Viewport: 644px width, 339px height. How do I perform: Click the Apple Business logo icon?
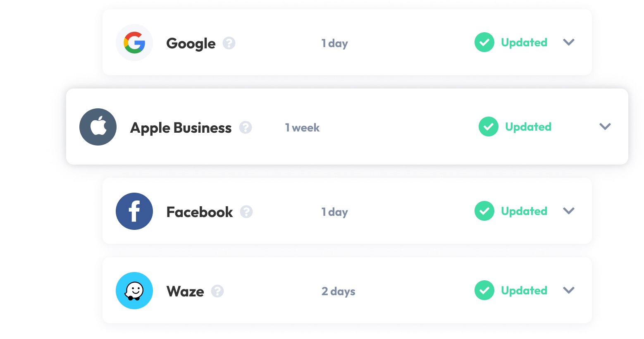98,127
